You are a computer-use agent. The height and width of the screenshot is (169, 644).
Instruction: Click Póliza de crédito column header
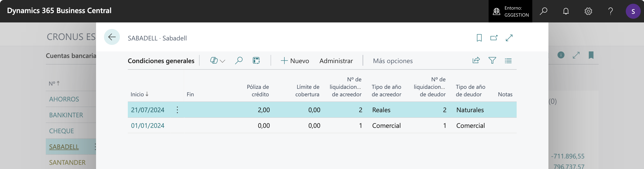click(x=258, y=90)
